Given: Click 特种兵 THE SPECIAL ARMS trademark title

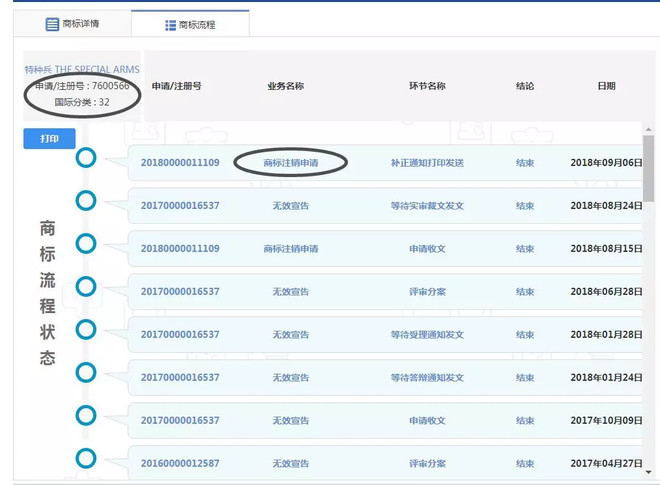Looking at the screenshot, I should tap(82, 69).
